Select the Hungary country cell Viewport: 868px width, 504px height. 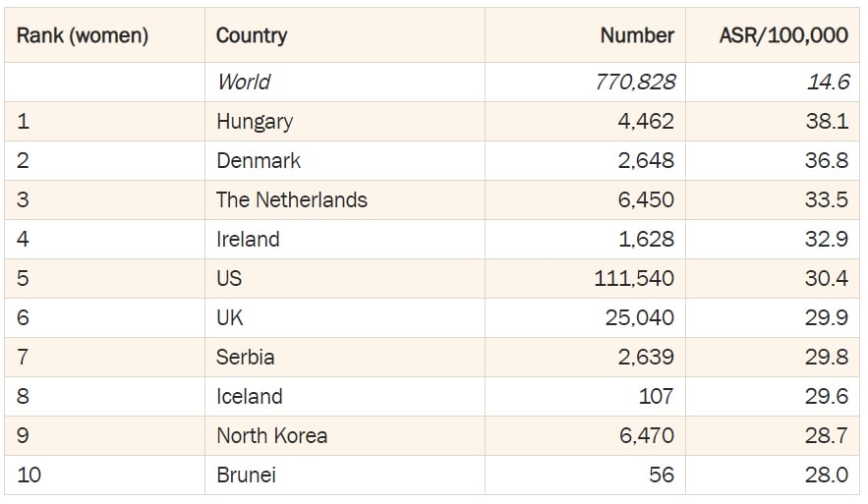point(255,122)
